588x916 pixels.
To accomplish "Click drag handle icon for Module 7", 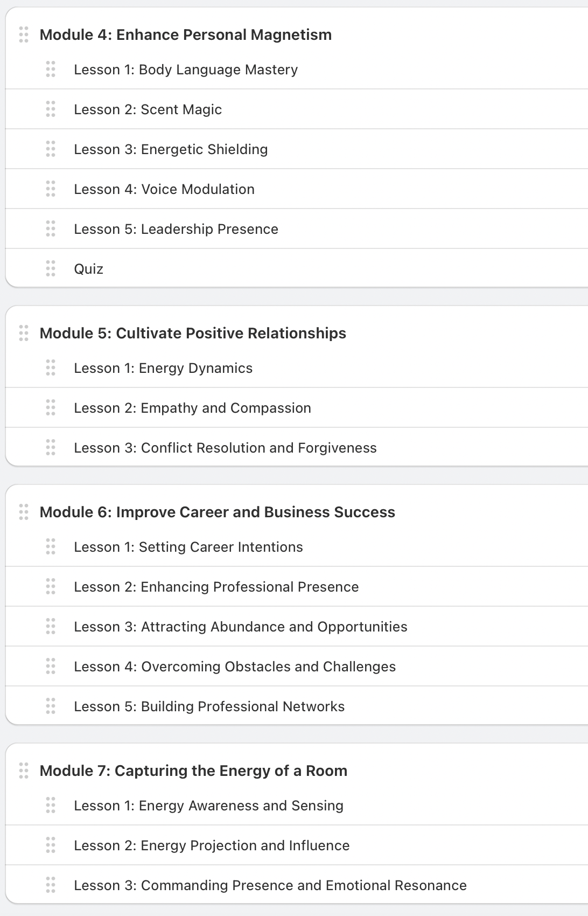I will click(24, 771).
